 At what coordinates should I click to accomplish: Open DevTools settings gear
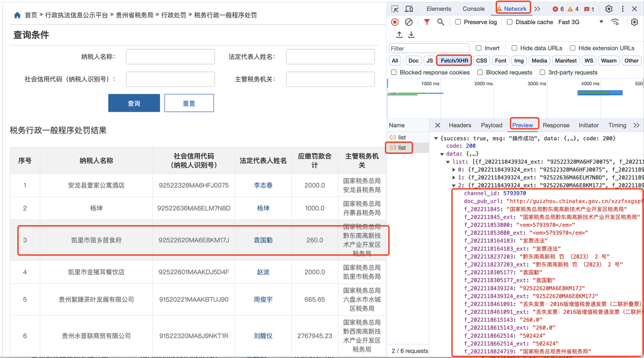point(609,9)
